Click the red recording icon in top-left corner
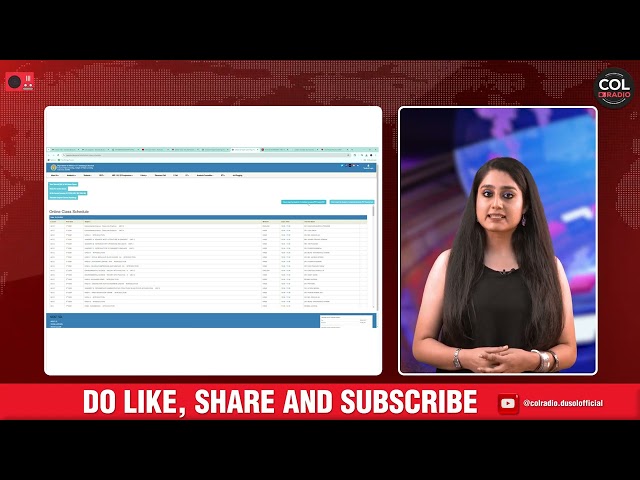The width and height of the screenshot is (640, 480). [x=20, y=82]
